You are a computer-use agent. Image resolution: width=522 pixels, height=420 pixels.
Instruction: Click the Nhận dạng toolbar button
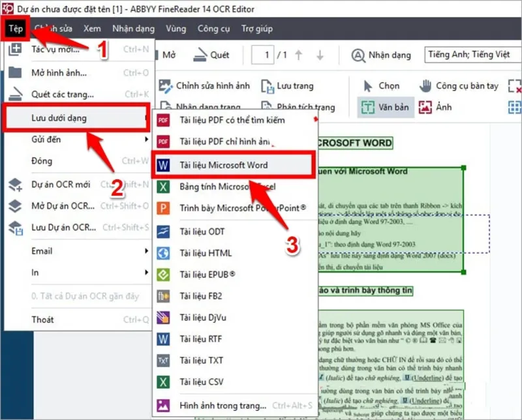[382, 55]
